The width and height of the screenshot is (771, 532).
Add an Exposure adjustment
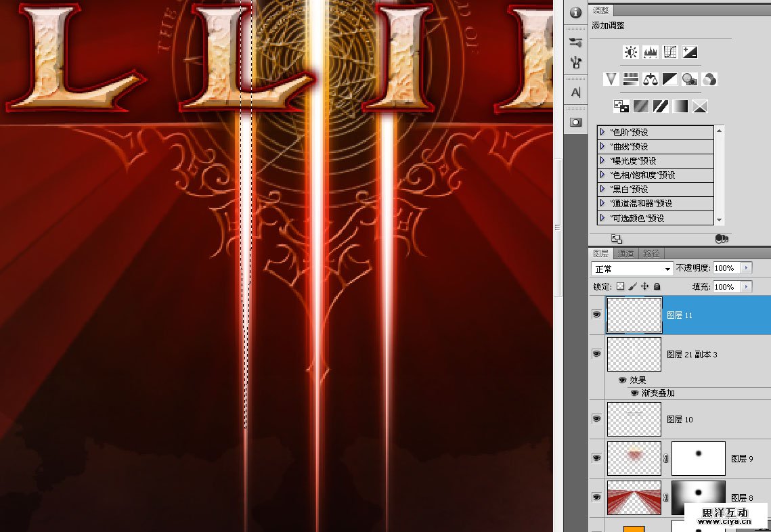689,52
